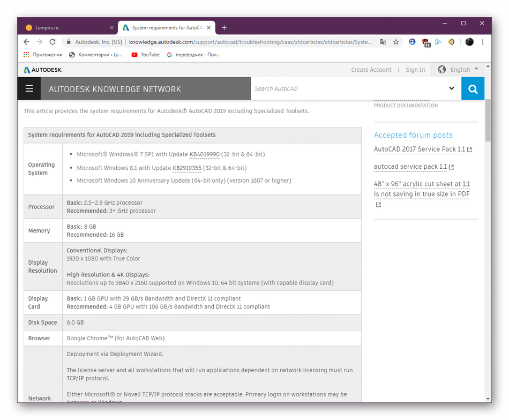Viewport: 509px width, 420px height.
Task: Bookmark this page with the star
Action: pyautogui.click(x=396, y=42)
